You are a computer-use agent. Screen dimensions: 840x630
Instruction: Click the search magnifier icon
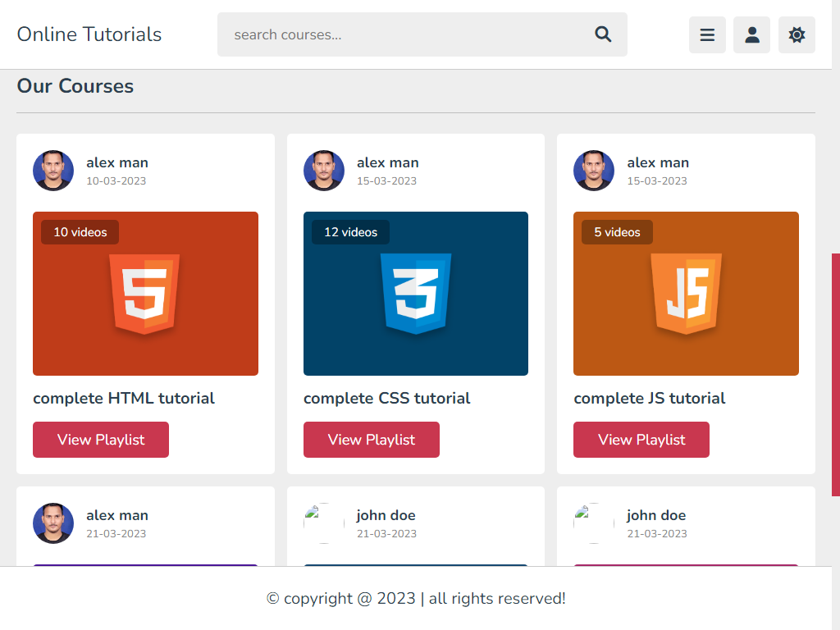(603, 34)
